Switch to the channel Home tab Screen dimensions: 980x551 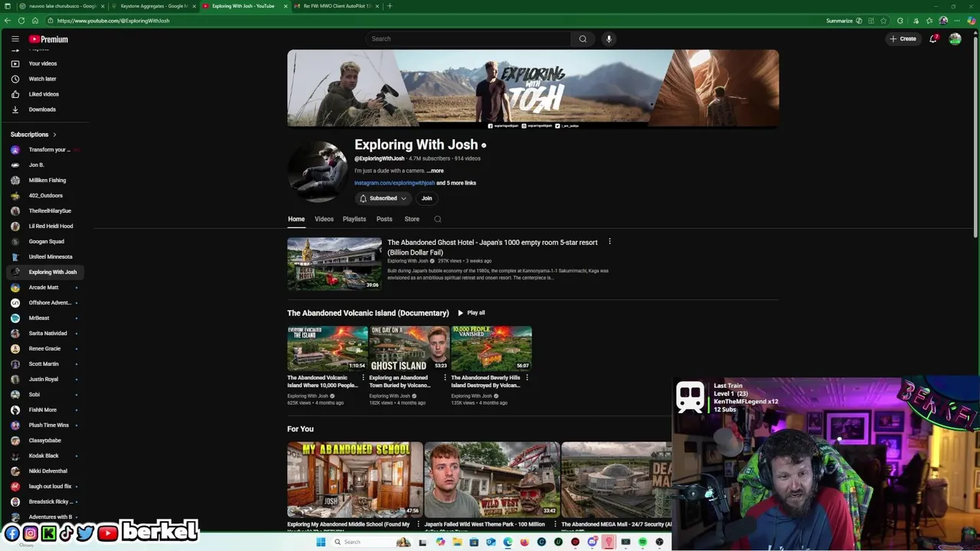296,219
